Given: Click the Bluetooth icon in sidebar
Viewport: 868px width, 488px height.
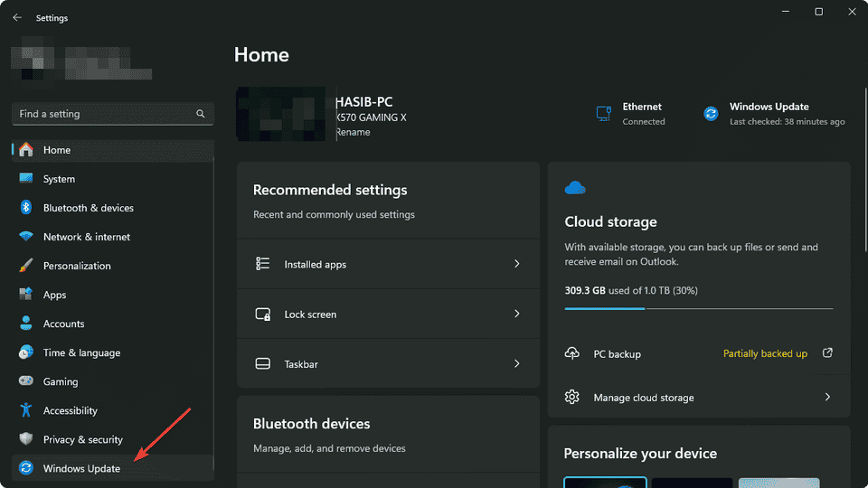Looking at the screenshot, I should point(26,208).
